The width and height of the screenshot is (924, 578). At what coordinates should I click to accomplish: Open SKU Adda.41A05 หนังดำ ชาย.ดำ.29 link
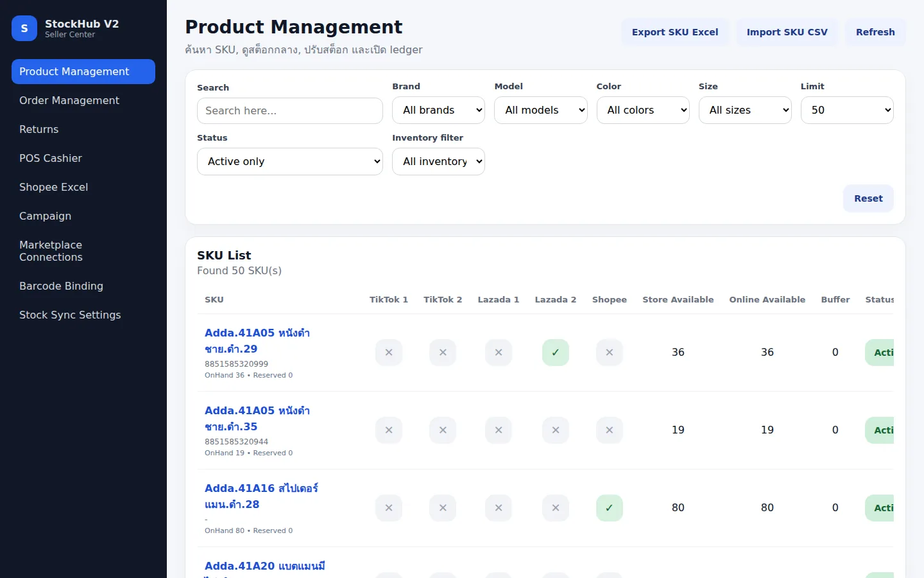(x=257, y=341)
